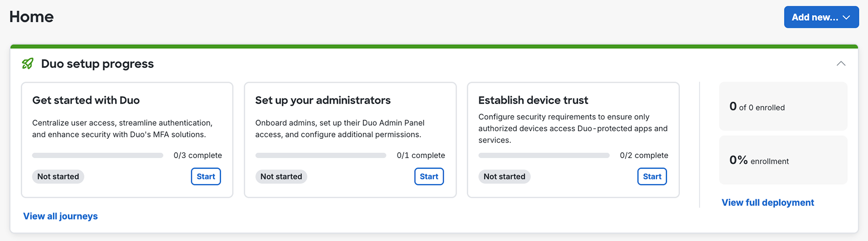Click the 0/3 complete progress bar
The image size is (868, 241).
tap(98, 156)
